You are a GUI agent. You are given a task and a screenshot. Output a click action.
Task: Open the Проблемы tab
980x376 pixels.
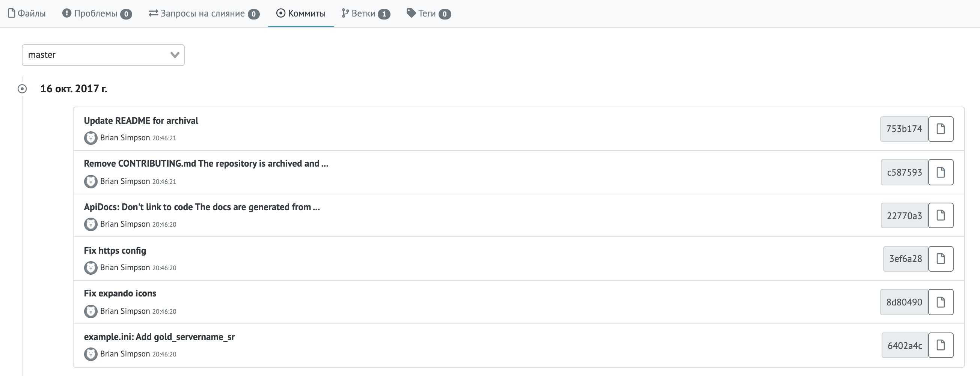pos(97,14)
